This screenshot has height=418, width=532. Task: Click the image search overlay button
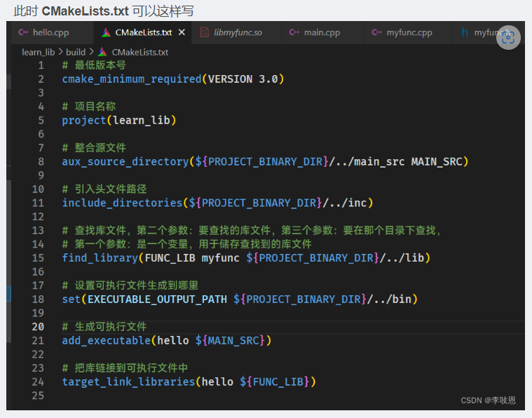click(x=508, y=37)
